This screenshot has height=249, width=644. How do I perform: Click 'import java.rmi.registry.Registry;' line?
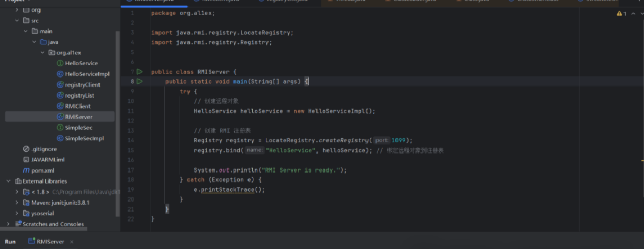(x=212, y=42)
